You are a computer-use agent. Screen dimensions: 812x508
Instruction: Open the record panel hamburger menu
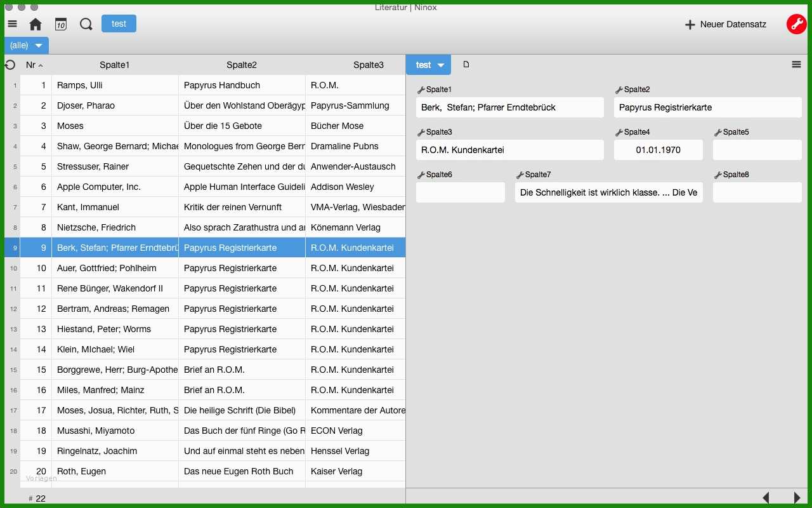tap(796, 64)
